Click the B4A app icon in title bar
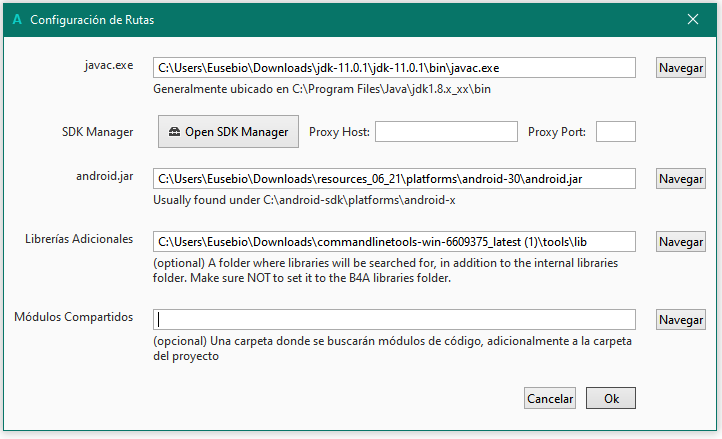This screenshot has width=722, height=439. pyautogui.click(x=17, y=20)
